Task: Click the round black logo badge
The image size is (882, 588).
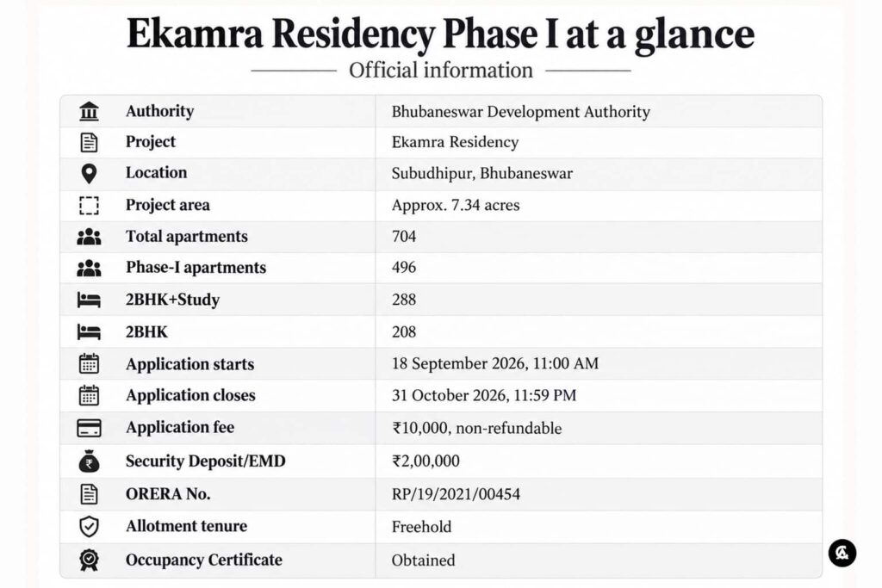Action: [842, 554]
